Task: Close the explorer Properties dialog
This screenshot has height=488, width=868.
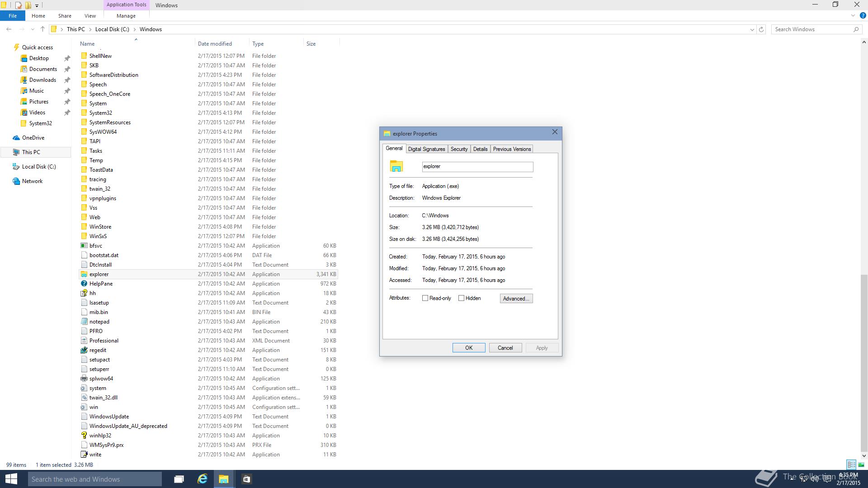Action: (555, 132)
